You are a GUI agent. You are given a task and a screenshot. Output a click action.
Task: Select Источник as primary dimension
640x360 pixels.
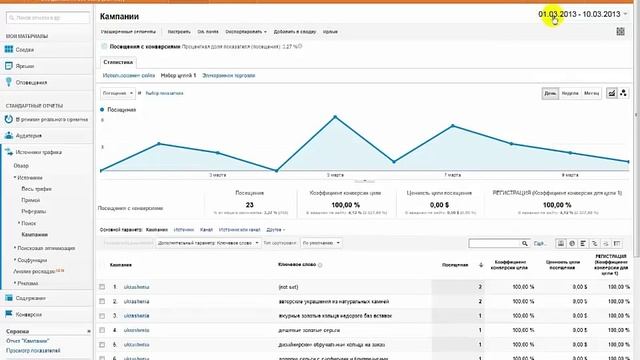(184, 230)
